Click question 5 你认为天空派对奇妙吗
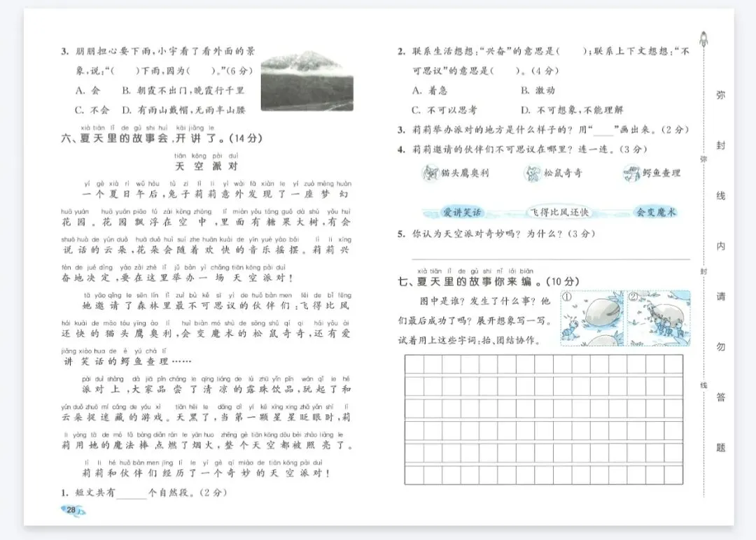The width and height of the screenshot is (756, 540). [496, 234]
